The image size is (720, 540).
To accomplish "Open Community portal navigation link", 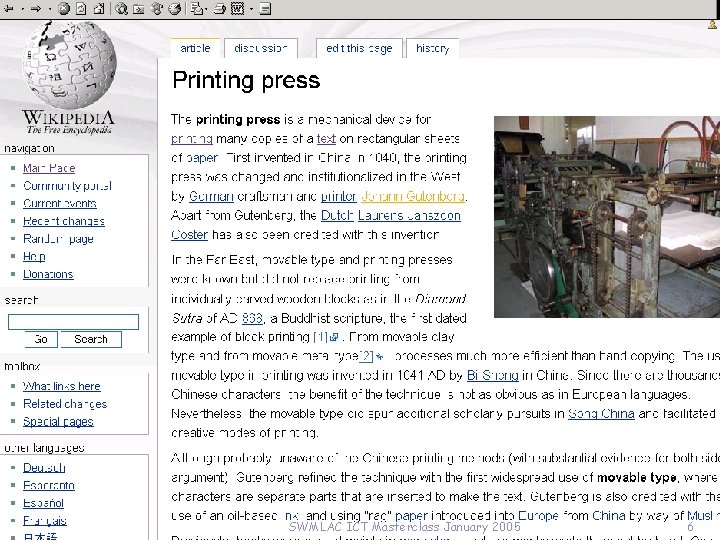I will [x=68, y=186].
